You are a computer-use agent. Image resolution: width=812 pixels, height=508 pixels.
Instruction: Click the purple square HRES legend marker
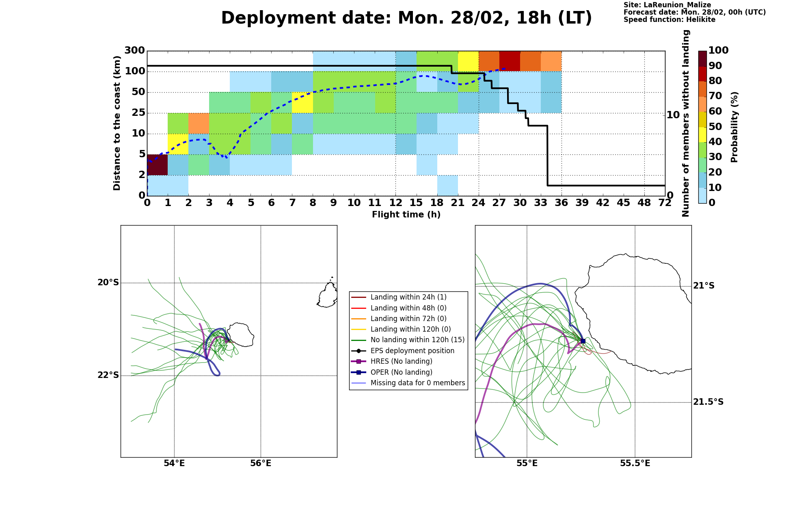tap(358, 362)
